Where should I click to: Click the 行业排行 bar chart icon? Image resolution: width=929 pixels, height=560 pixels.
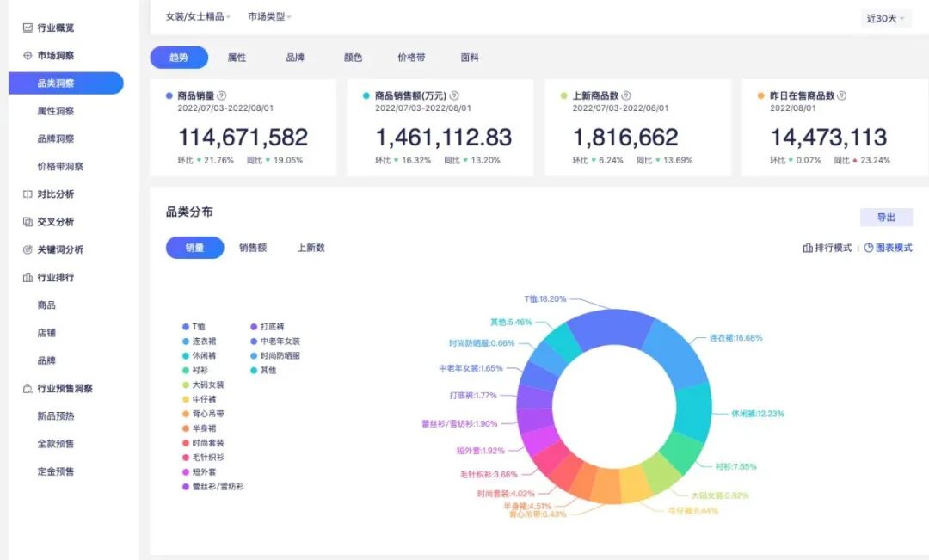tap(28, 277)
